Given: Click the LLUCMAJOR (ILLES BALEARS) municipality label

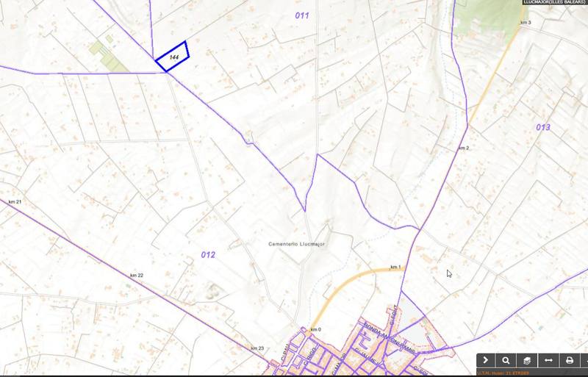Looking at the screenshot, I should pos(553,2).
